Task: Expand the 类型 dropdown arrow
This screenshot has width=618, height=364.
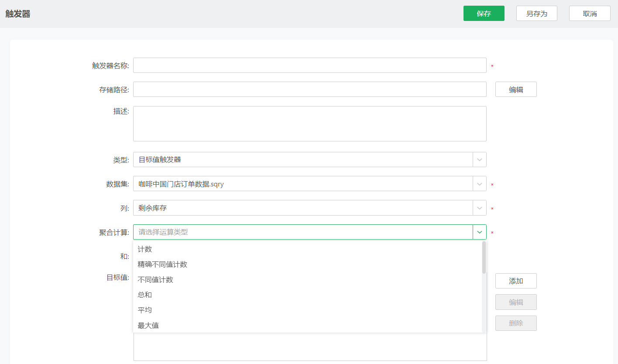Action: click(x=479, y=160)
